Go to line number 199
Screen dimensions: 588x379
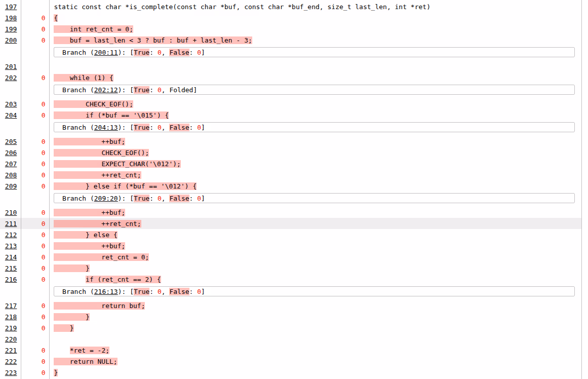(11, 29)
